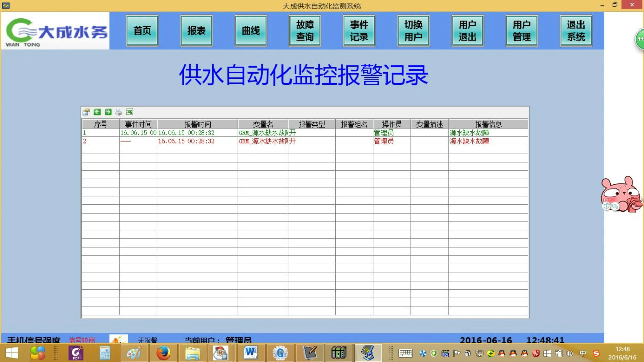Go to previous page with green left arrow
Screen dimensions: 644x362
click(97, 112)
